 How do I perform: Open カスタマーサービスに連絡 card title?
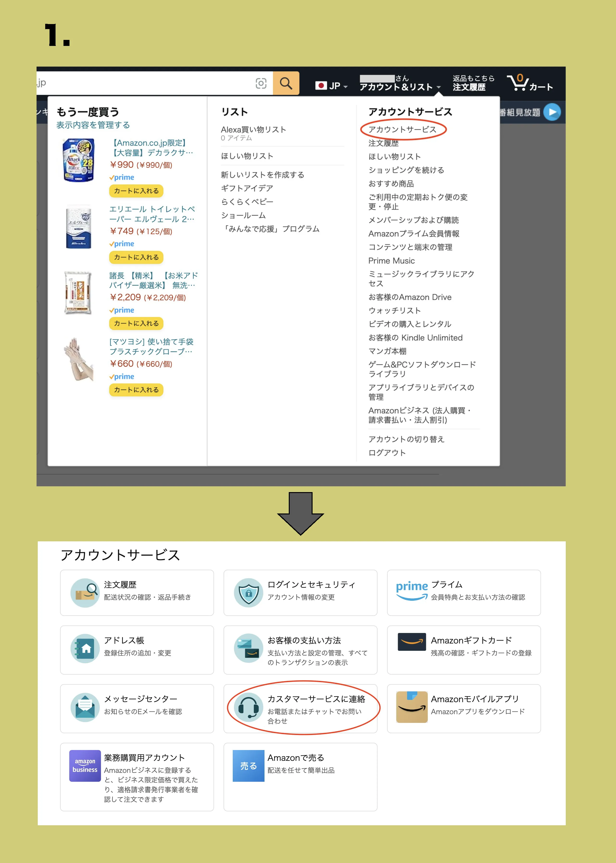[316, 699]
